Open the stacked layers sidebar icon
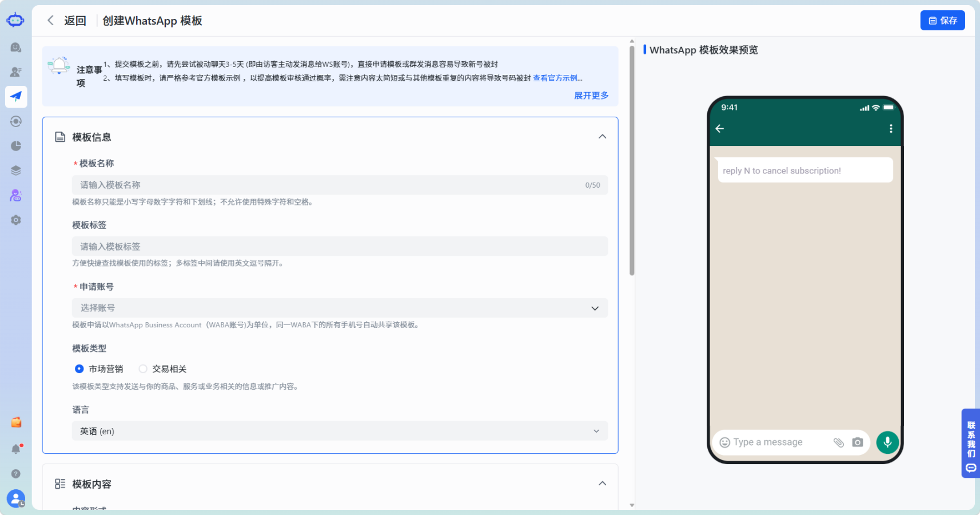Viewport: 980px width, 515px height. (16, 171)
